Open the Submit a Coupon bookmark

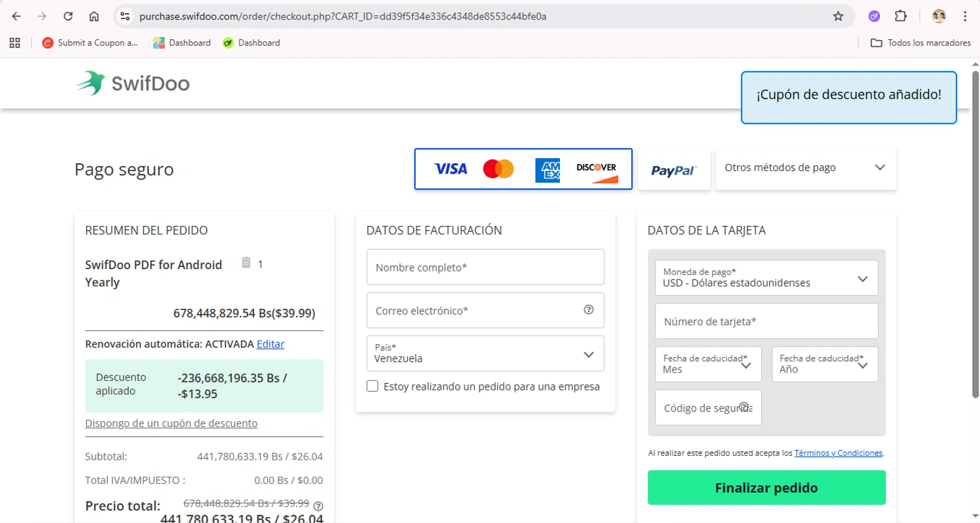90,42
